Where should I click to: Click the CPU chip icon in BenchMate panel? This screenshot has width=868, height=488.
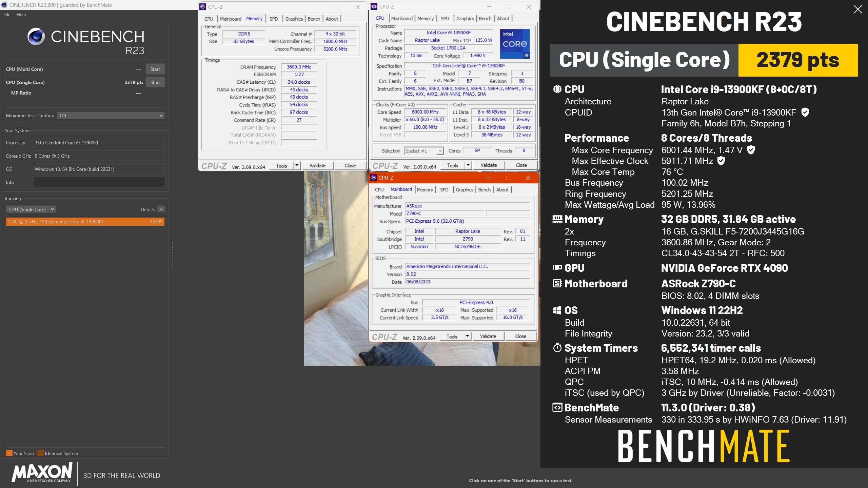(x=557, y=89)
